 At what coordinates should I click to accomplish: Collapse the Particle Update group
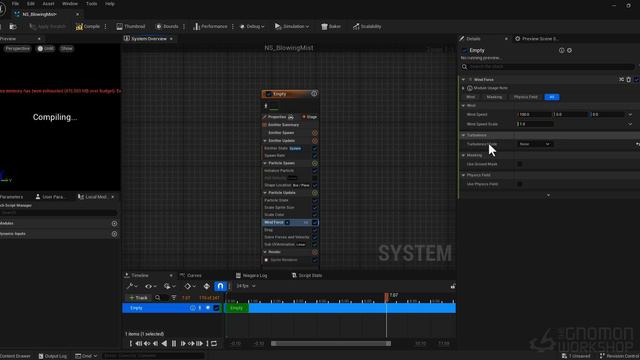[265, 193]
